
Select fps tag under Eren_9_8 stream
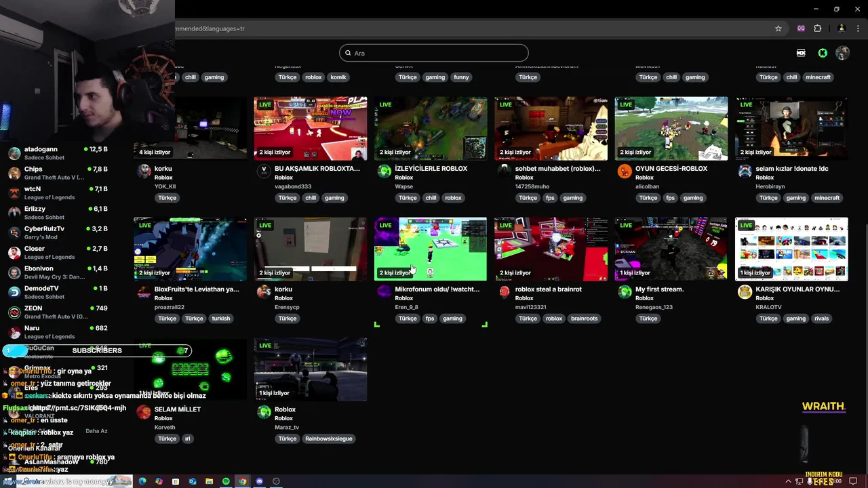coord(429,319)
